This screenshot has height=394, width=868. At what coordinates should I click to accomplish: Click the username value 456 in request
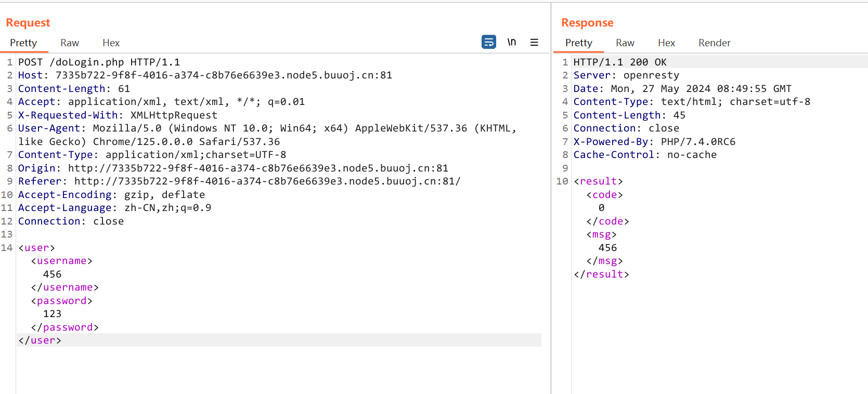pyautogui.click(x=52, y=274)
